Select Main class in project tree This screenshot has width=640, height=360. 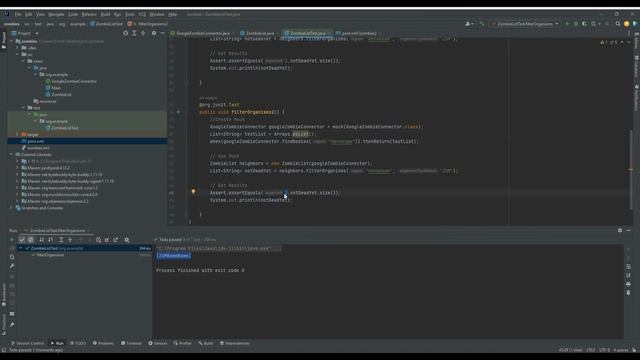tap(56, 88)
